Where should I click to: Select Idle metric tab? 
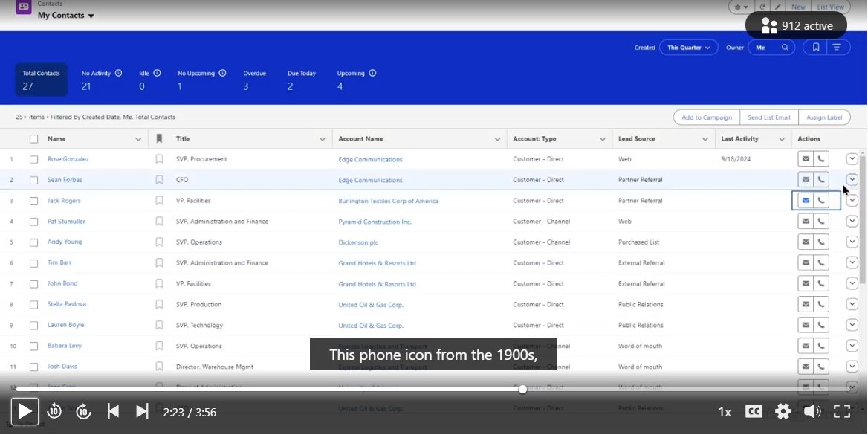(149, 80)
